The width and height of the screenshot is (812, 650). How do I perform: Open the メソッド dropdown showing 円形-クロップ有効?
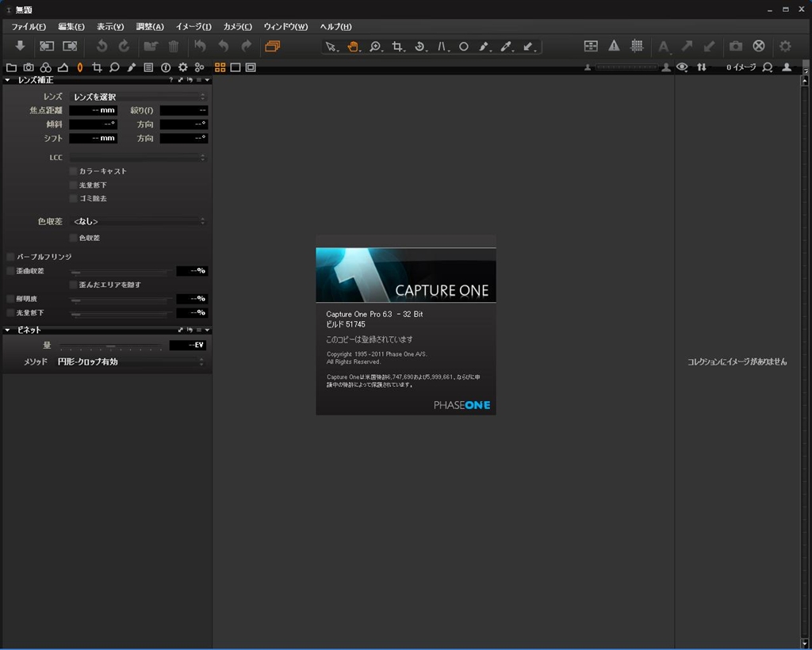coord(131,361)
